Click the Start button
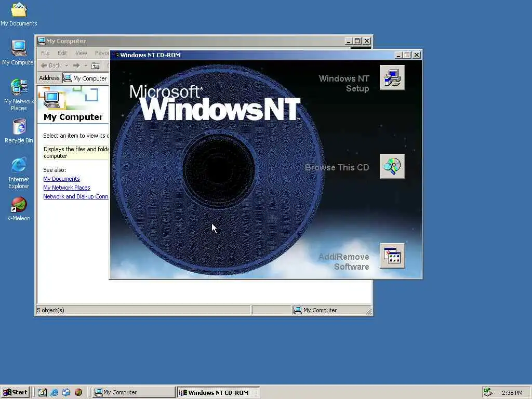Screen dimensions: 532x399 [15, 392]
